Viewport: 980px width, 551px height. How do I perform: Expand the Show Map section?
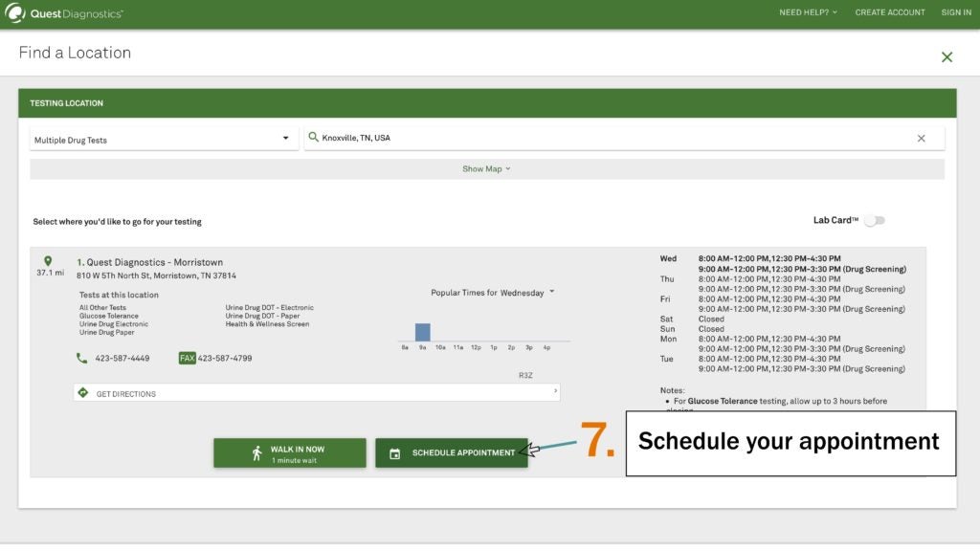point(487,168)
